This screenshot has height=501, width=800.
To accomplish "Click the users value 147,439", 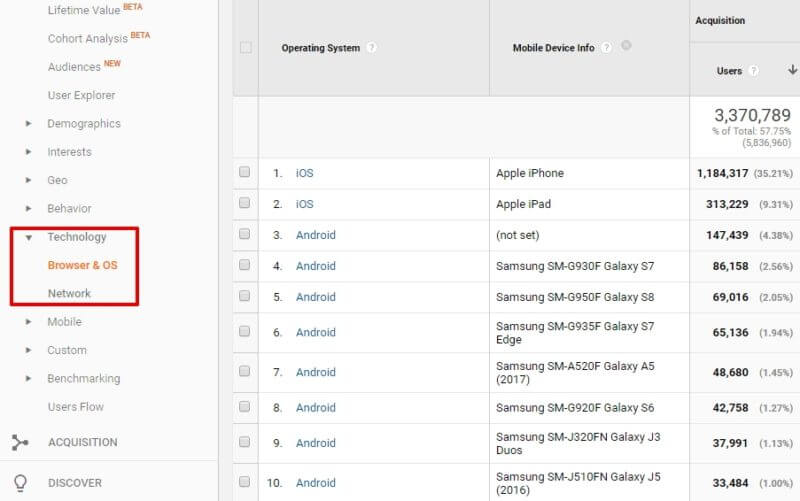I will point(727,235).
